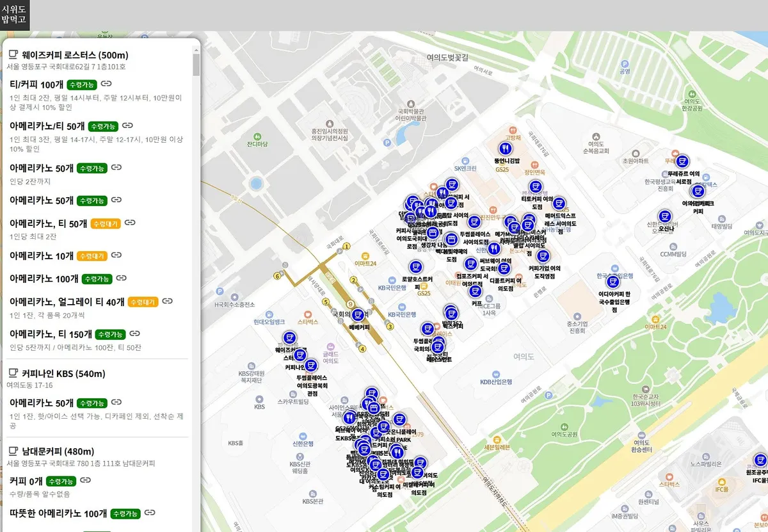Click the address 여의도동 17-16

(x=29, y=385)
